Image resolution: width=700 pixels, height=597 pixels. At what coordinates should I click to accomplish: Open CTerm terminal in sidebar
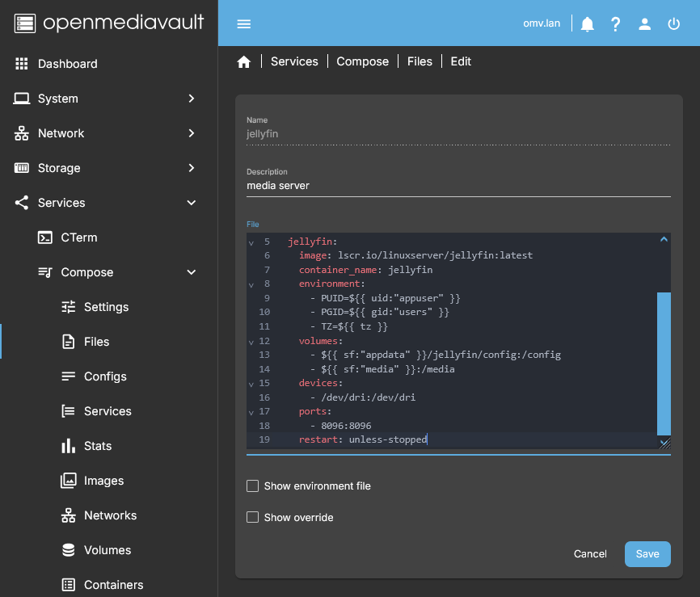pos(78,238)
